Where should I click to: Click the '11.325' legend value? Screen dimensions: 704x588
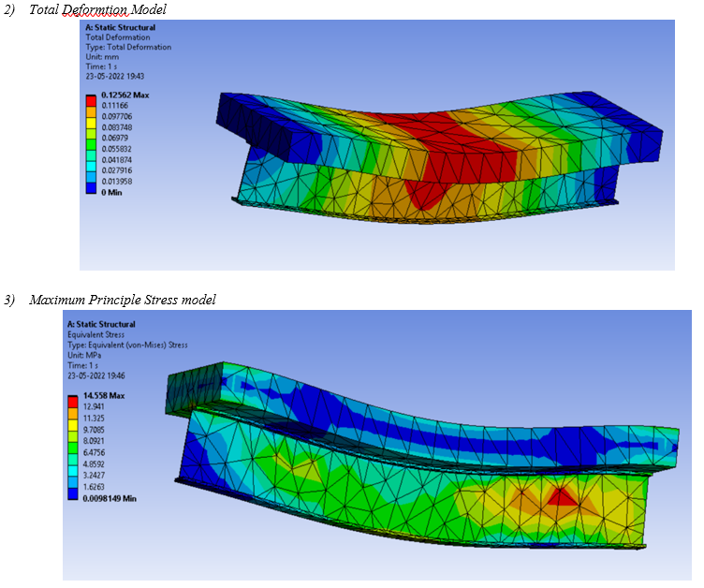pyautogui.click(x=94, y=419)
